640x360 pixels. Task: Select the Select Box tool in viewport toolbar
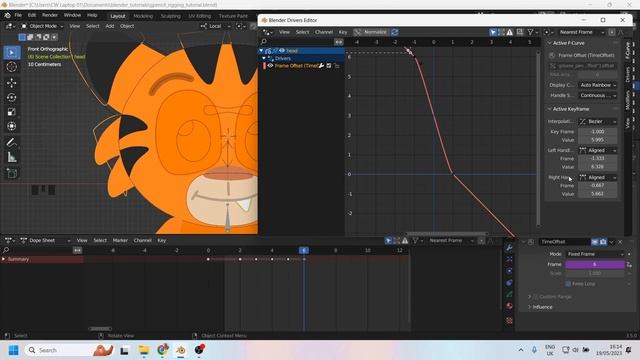click(11, 53)
